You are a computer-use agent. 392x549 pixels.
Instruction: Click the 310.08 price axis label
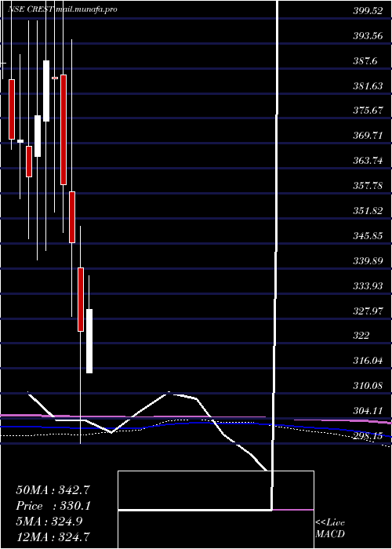[368, 386]
